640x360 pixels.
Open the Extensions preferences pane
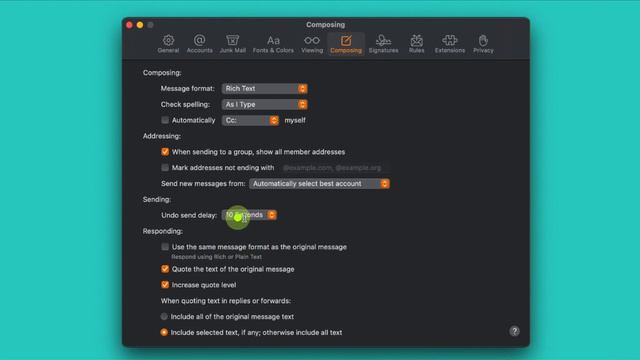pos(449,44)
